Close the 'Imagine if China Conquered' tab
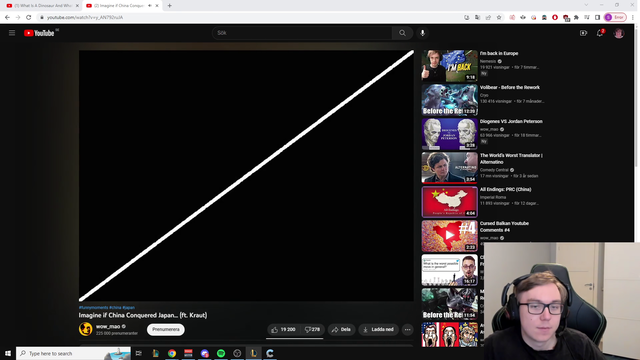 pos(157,6)
